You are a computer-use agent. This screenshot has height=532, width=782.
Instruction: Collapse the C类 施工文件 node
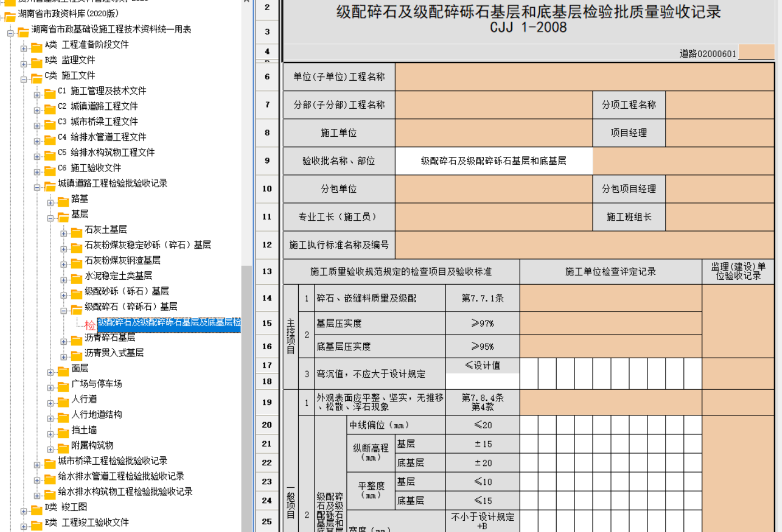pos(24,80)
